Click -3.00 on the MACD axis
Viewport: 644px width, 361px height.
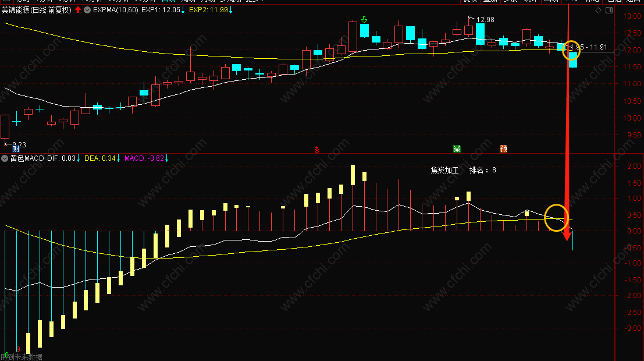click(x=632, y=328)
